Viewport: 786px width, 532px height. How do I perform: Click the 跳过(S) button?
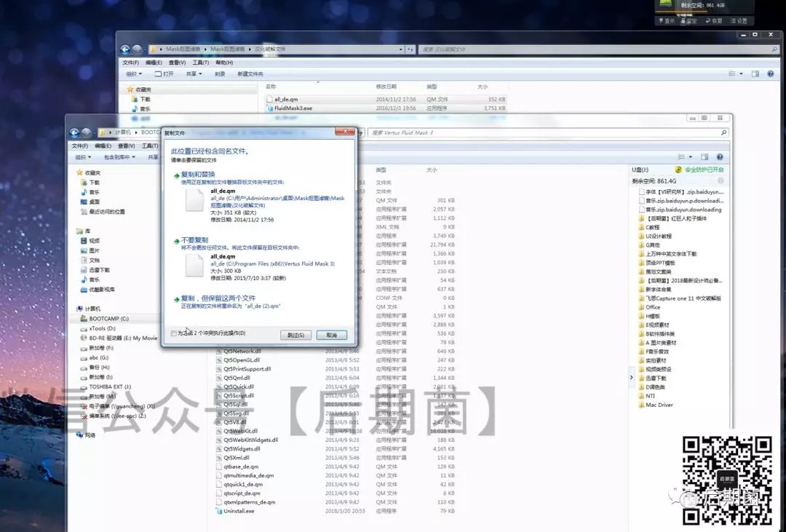(x=295, y=335)
